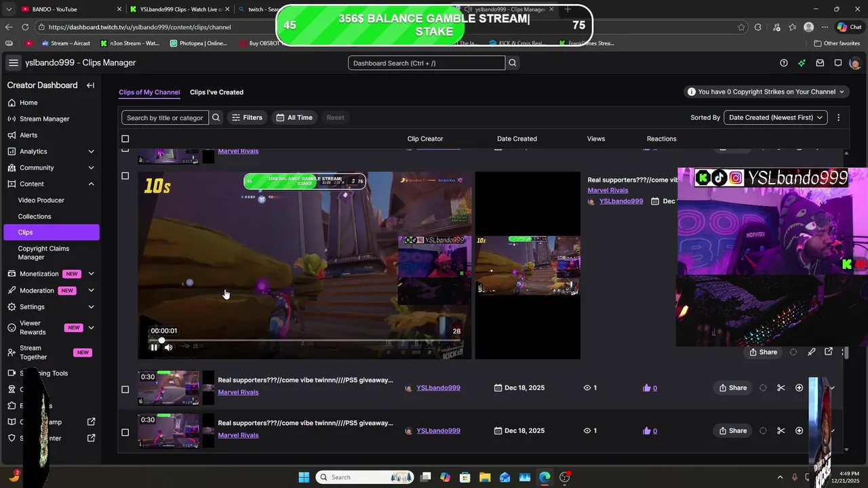
Task: Mute the clip preview with the speaker icon
Action: (x=168, y=347)
